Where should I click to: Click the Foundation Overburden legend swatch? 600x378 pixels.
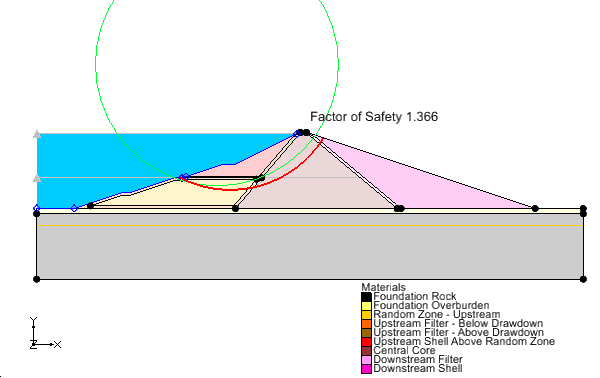click(367, 306)
